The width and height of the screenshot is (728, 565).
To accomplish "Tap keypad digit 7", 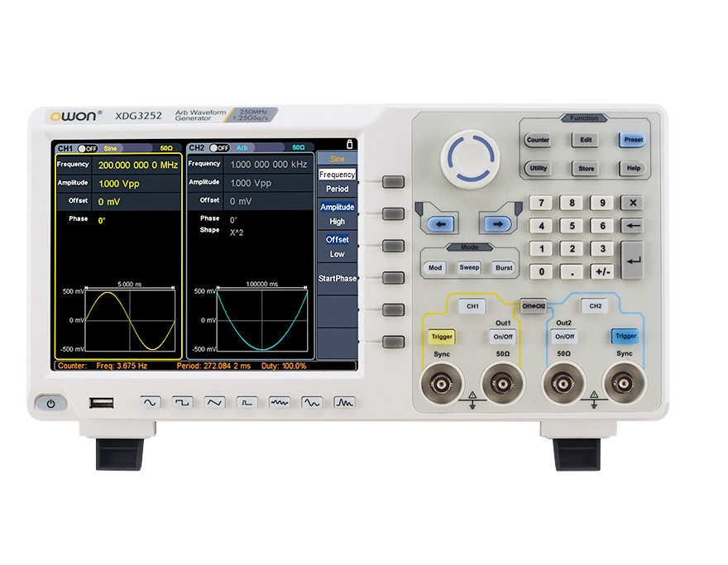I will pyautogui.click(x=541, y=203).
